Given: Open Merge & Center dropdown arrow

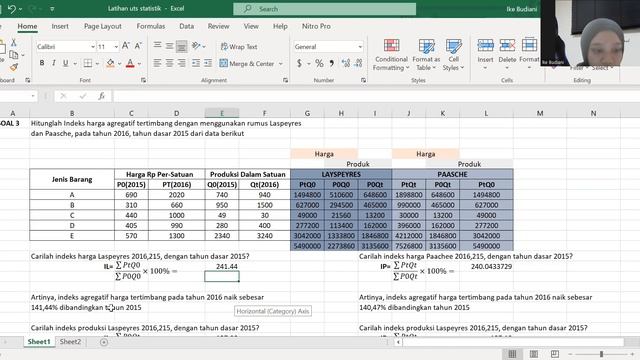Looking at the screenshot, I should point(281,64).
